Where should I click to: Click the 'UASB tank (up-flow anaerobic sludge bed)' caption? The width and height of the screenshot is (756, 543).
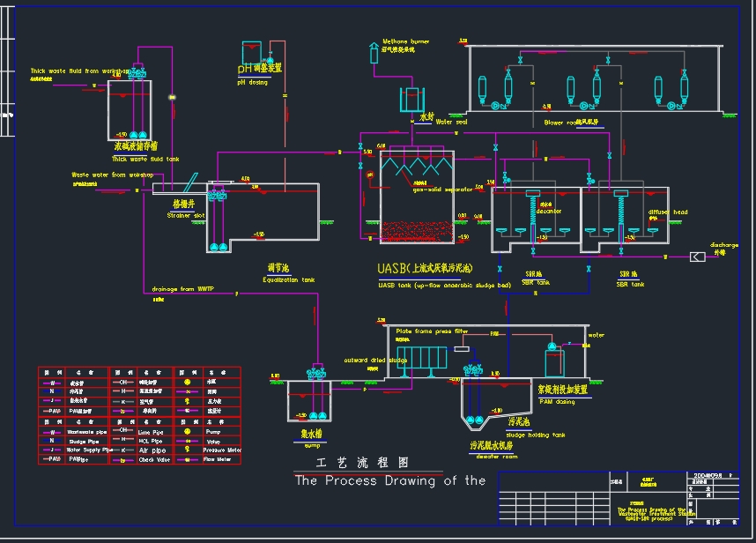[x=444, y=285]
